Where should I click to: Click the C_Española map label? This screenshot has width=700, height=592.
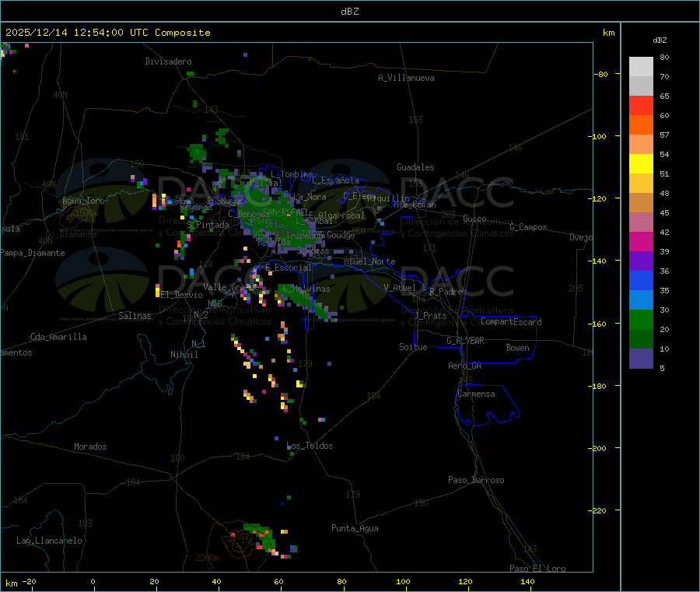click(x=336, y=180)
